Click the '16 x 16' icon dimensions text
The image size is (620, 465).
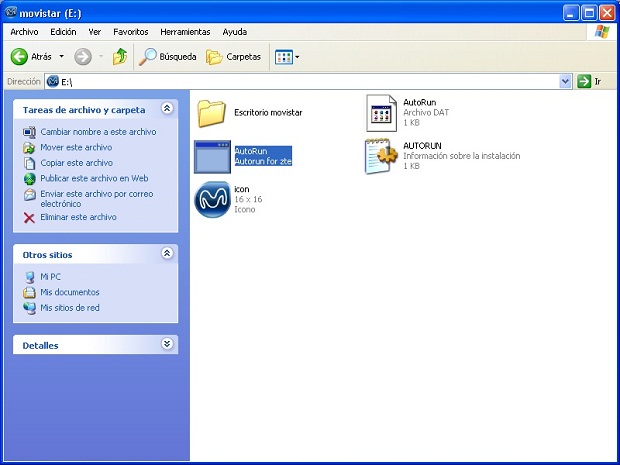click(x=248, y=199)
